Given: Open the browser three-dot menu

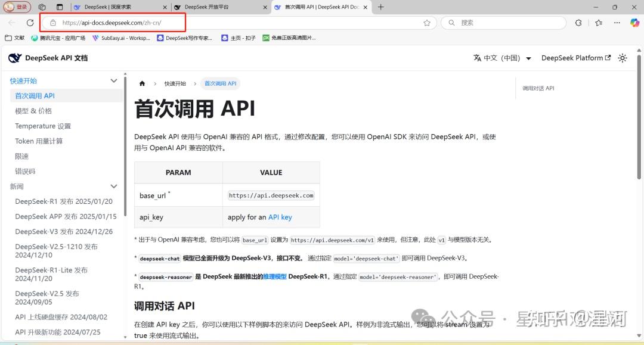Looking at the screenshot, I should [x=617, y=23].
